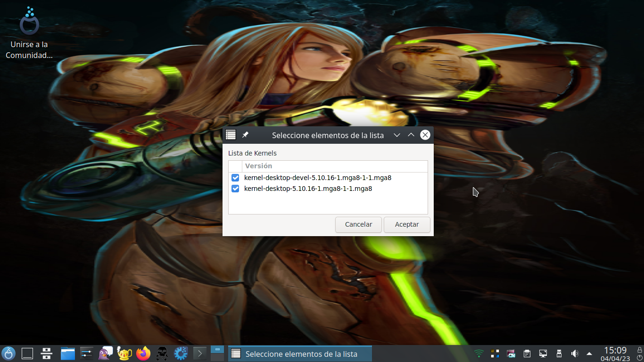Launch Pidgin messenger from the taskbar
The width and height of the screenshot is (644, 362).
tap(106, 353)
